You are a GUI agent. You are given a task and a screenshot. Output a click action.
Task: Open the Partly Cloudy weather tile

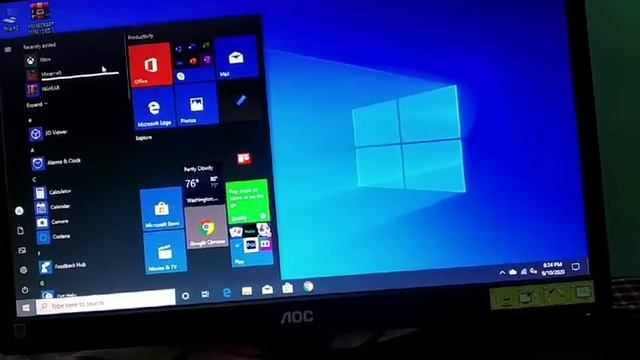click(203, 184)
